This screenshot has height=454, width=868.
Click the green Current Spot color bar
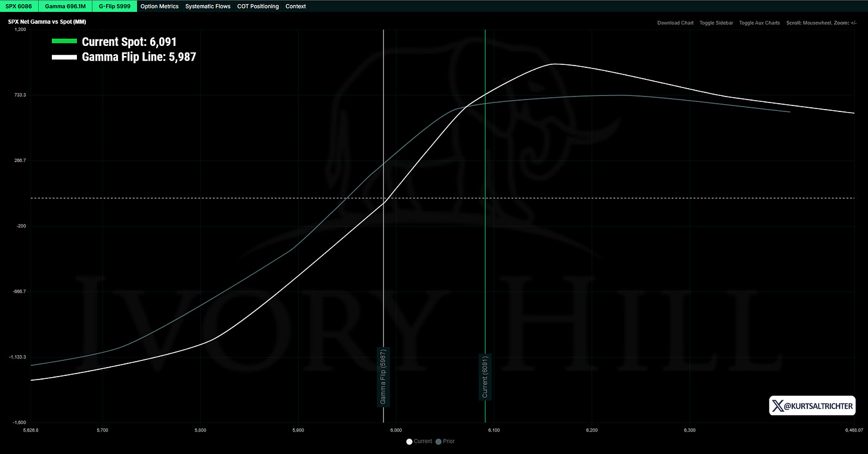tap(64, 42)
